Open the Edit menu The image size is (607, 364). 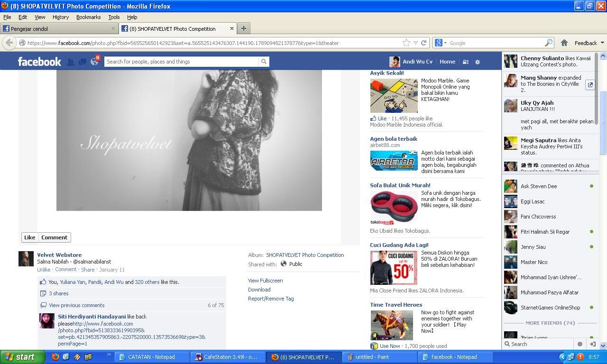click(x=22, y=17)
